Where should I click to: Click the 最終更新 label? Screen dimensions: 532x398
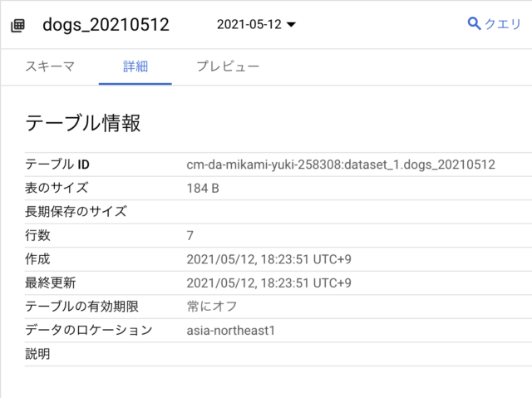tap(50, 283)
